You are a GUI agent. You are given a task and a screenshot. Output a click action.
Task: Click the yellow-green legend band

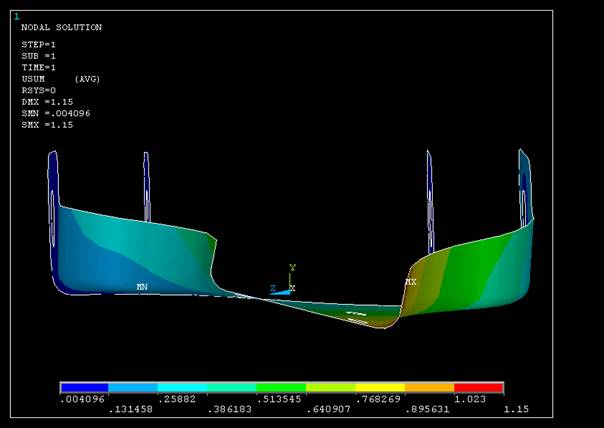click(330, 388)
